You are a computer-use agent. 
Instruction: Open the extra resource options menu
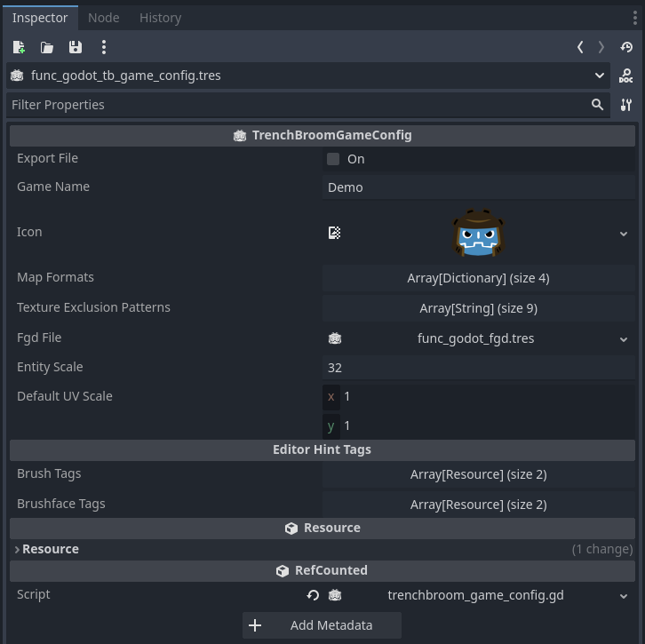104,47
